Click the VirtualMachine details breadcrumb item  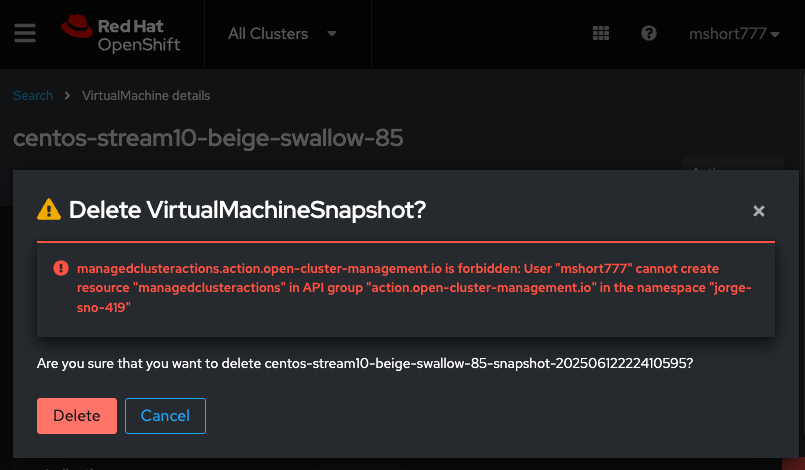click(146, 96)
